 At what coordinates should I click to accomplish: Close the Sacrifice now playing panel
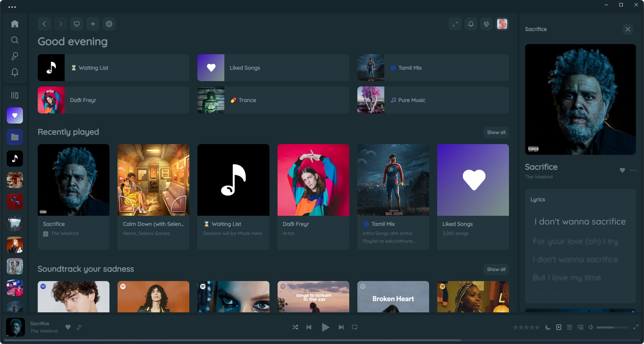tap(628, 29)
